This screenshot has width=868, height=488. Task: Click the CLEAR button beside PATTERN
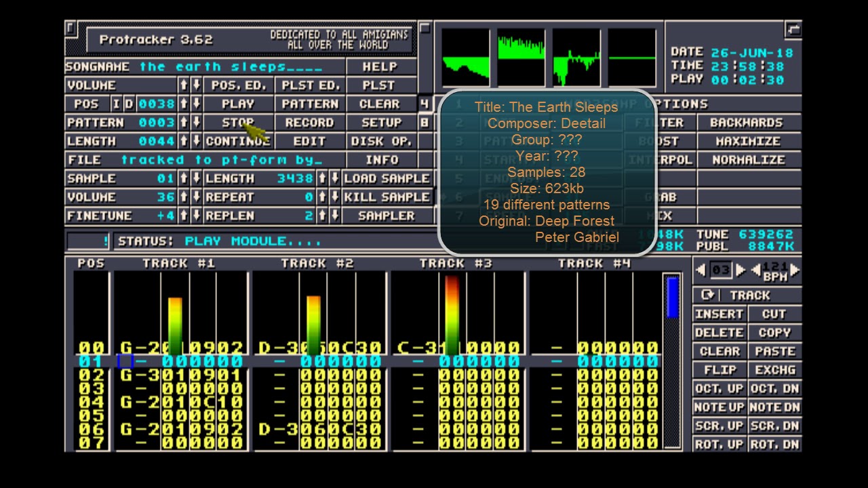click(380, 104)
